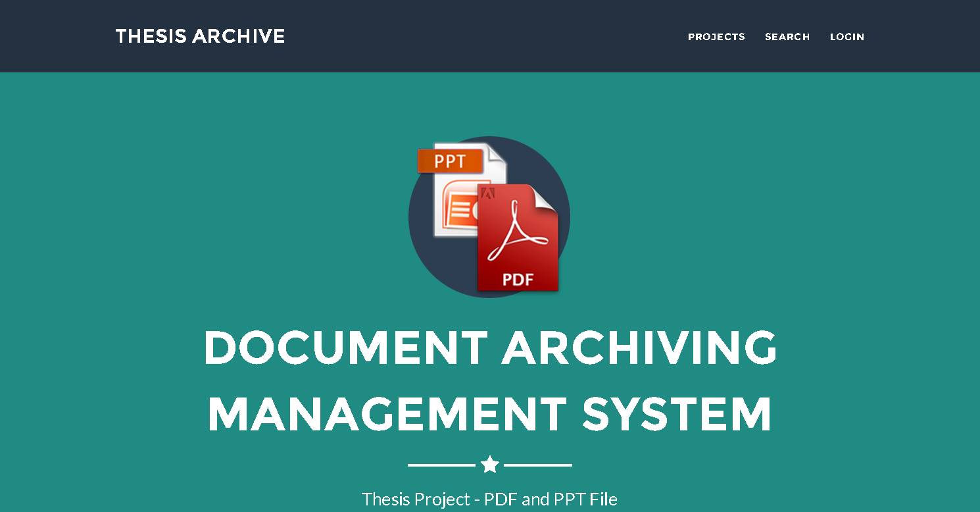
Task: Select the Document Archiving Management System heading
Action: [x=490, y=381]
